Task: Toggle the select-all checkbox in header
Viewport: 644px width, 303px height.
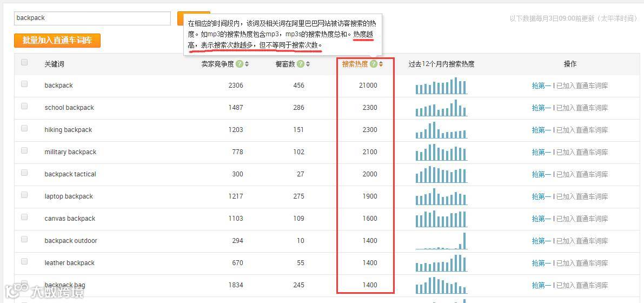Action: [24, 62]
